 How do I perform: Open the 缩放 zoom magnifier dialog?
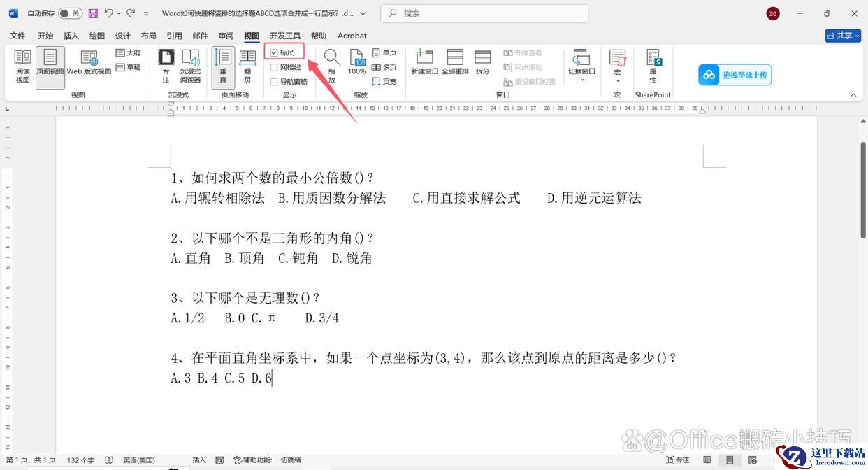(x=332, y=66)
